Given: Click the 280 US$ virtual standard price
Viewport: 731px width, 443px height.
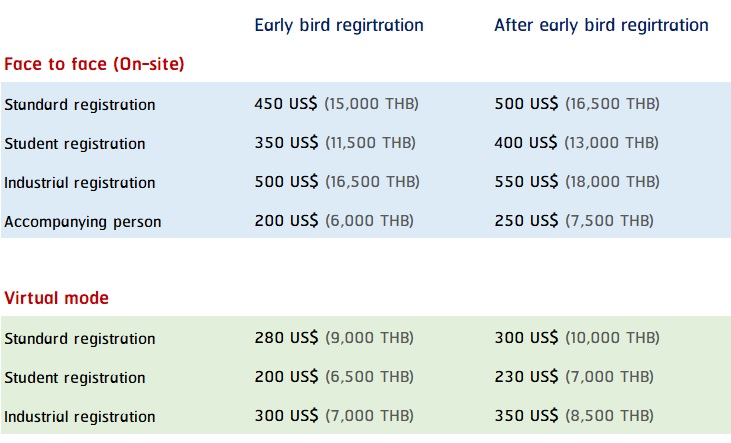Looking at the screenshot, I should pyautogui.click(x=286, y=338).
